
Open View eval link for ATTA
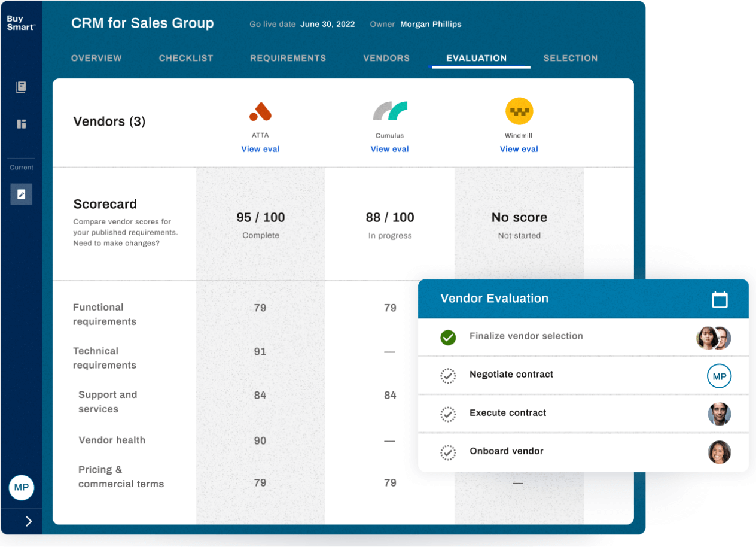click(260, 149)
